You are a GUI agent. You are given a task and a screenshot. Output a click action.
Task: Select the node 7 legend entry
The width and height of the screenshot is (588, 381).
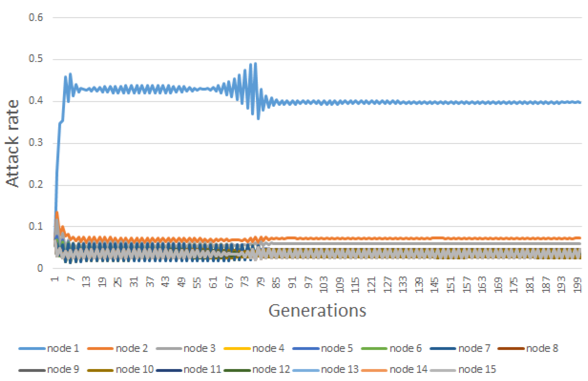pos(474,348)
